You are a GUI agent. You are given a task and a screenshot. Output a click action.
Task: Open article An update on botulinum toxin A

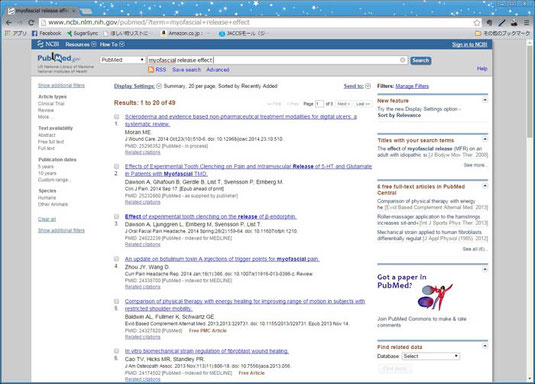[x=222, y=259]
